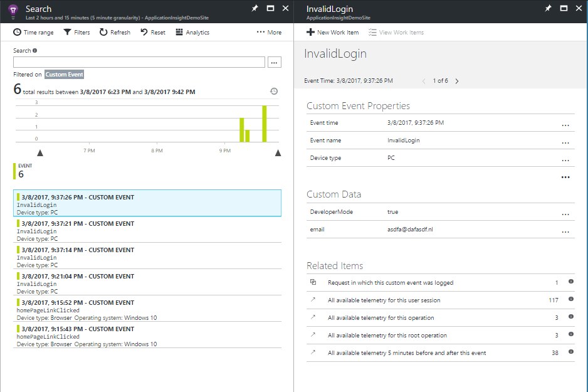Click the email value asdfa@dafasdf.nl
The width and height of the screenshot is (588, 392).
click(410, 229)
